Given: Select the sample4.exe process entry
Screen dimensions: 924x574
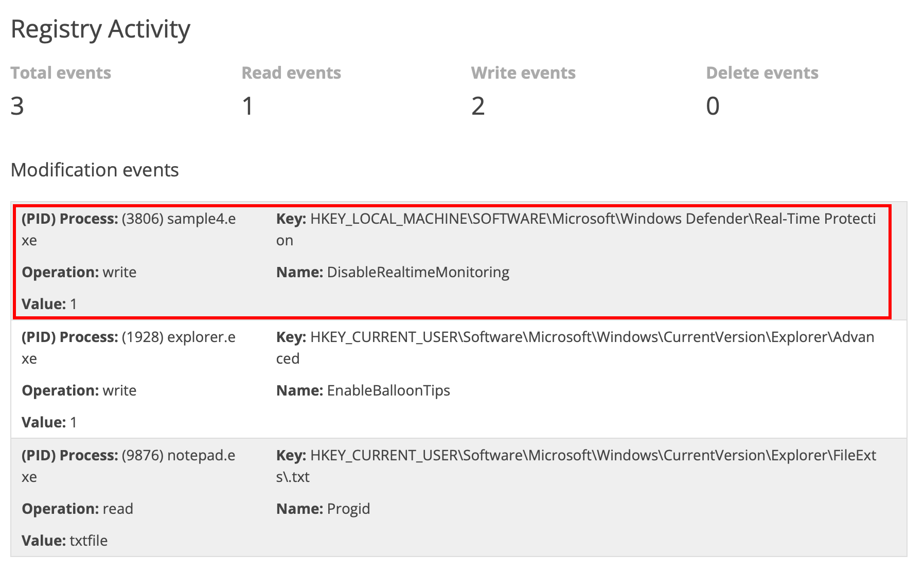Looking at the screenshot, I should [129, 229].
